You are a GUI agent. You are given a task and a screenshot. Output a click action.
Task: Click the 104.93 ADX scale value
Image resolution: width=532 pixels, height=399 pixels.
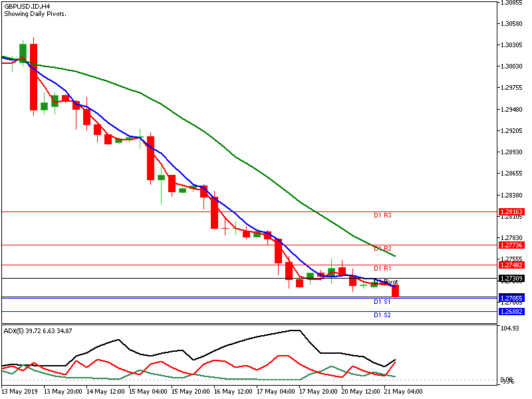(x=510, y=329)
